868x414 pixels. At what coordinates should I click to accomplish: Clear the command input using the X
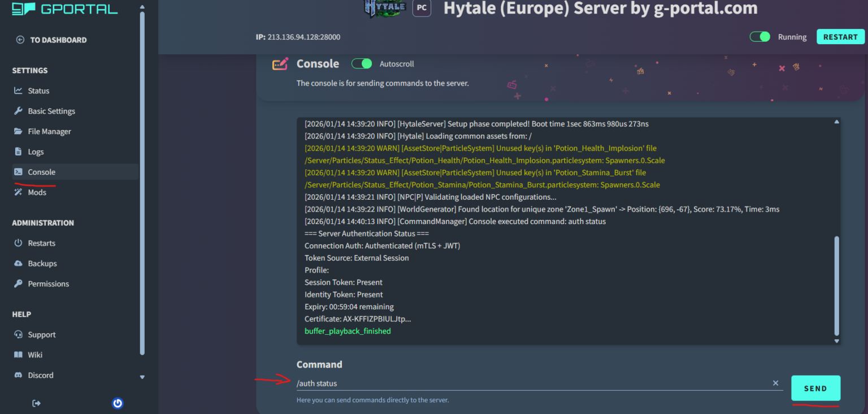point(775,383)
